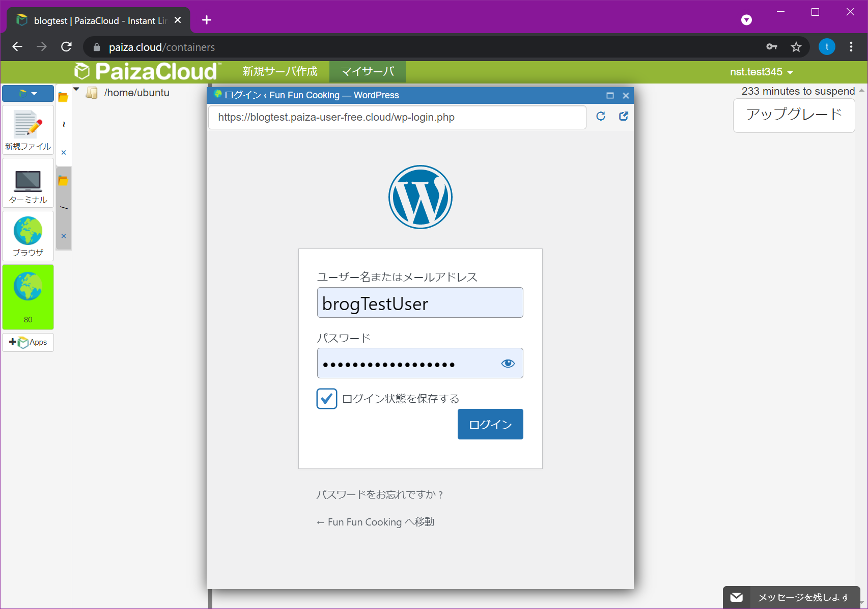Screen dimensions: 868x609
Task: Click "233 minutes to suspend" text
Action: click(x=798, y=91)
